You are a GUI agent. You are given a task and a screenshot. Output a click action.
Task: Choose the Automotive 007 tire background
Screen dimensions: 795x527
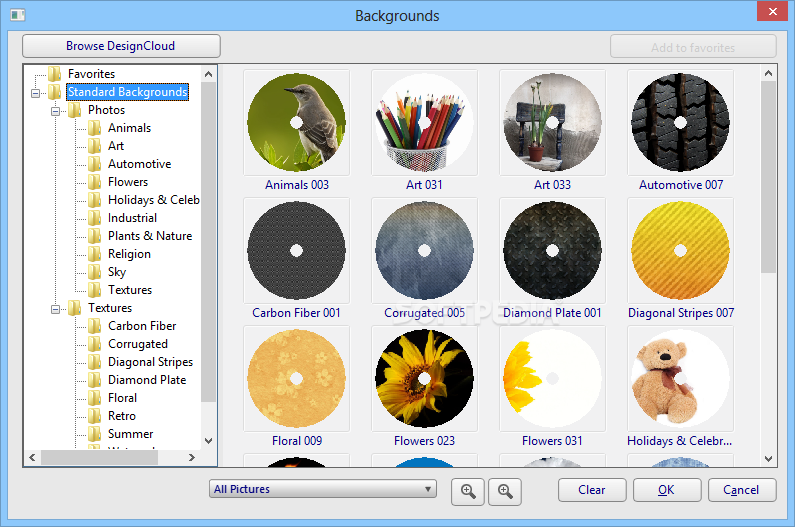680,123
